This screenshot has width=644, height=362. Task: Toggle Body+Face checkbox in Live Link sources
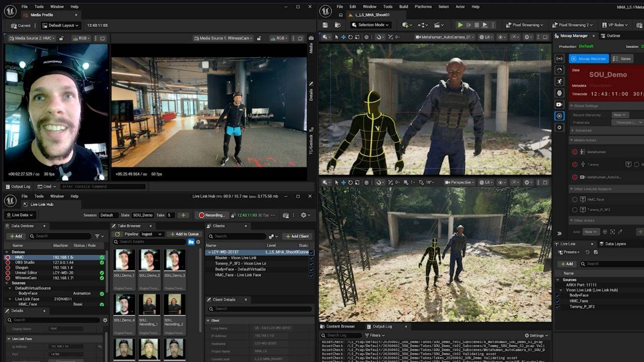click(x=557, y=295)
